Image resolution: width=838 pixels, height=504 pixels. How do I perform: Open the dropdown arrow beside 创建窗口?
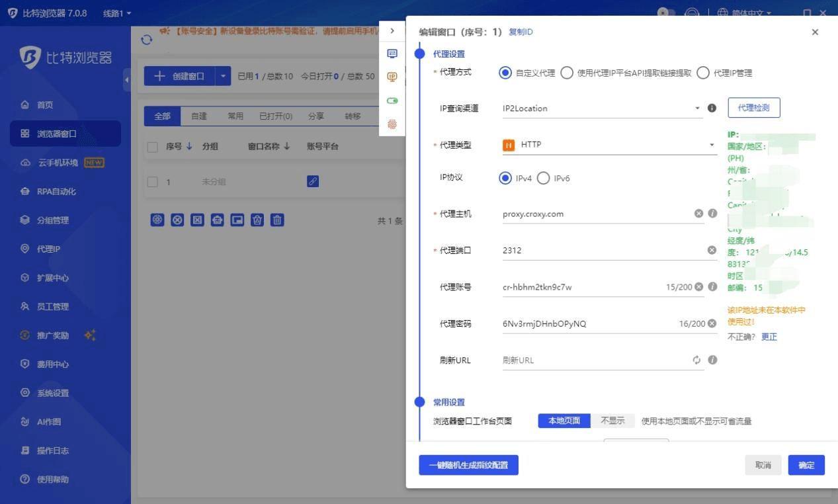tap(223, 76)
